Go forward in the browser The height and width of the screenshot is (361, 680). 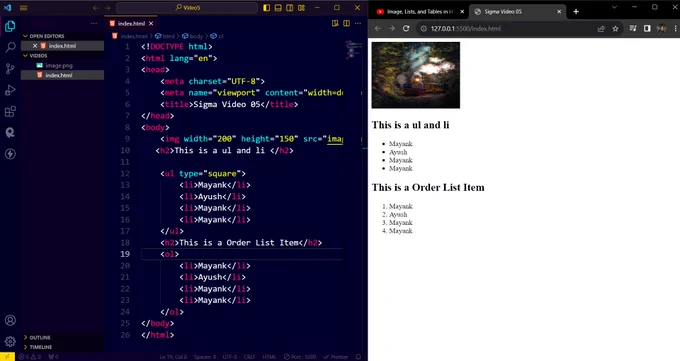tap(392, 29)
